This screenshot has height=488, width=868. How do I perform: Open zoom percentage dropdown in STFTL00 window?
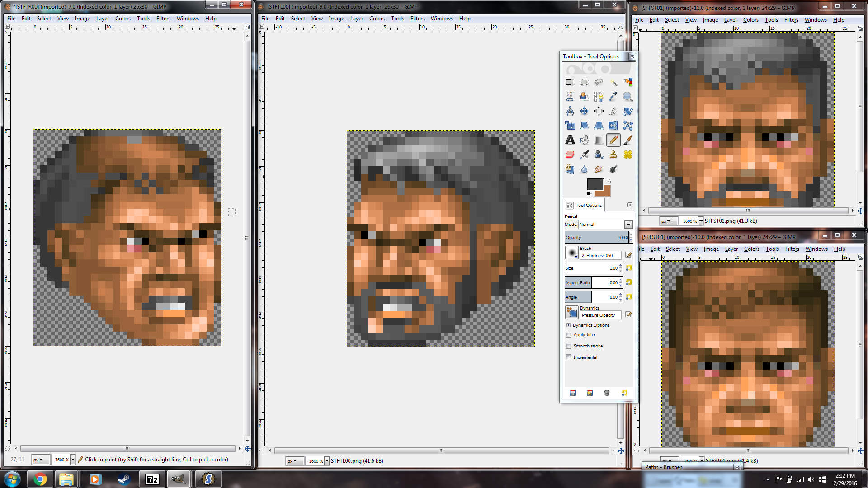coord(327,461)
